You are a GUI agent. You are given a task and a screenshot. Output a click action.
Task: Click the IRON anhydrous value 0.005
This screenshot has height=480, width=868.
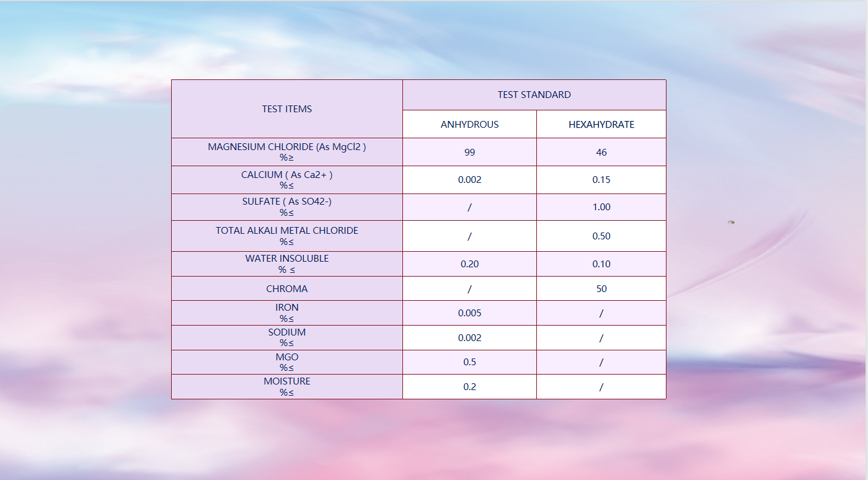[x=469, y=313]
